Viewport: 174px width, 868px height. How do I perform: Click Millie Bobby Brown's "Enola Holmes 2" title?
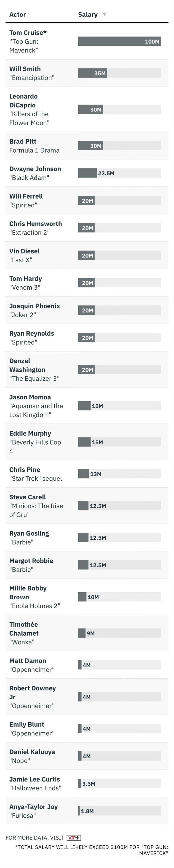coord(35,606)
